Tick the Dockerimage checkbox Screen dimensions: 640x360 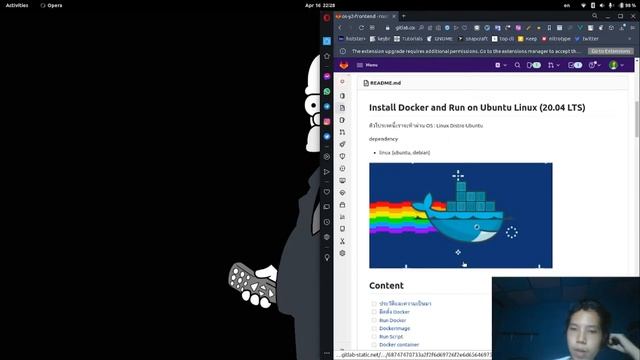click(374, 329)
